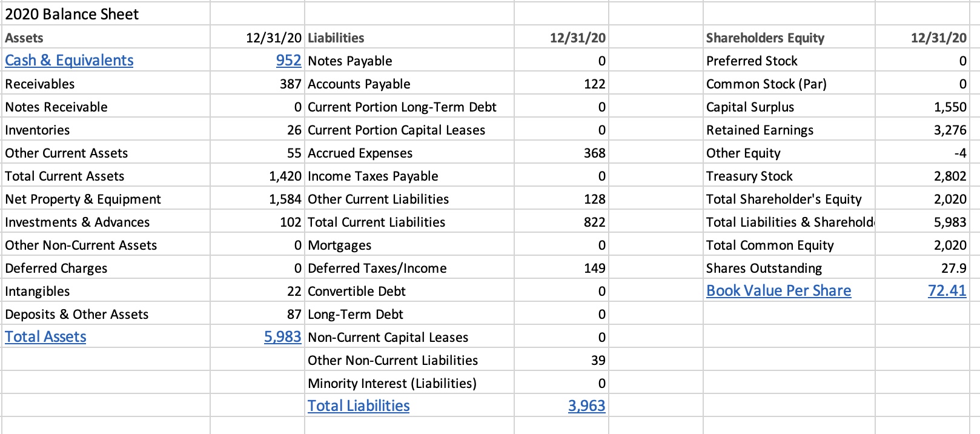
Task: Select the Long-Term Debt cell
Action: [409, 314]
